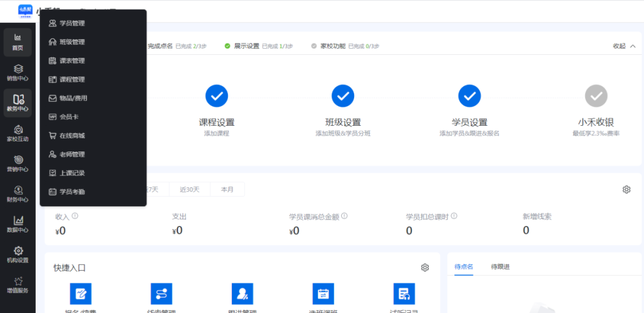Click the 课程设置 blue checkmark circle
The height and width of the screenshot is (313, 644).
(216, 96)
